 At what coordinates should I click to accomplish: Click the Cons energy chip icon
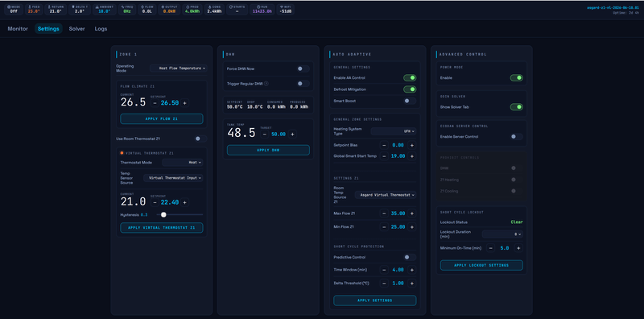[x=209, y=7]
